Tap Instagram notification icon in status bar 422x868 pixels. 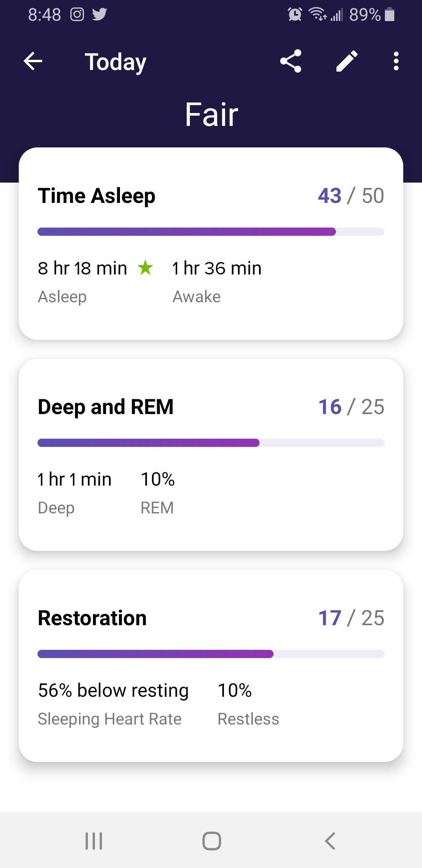pyautogui.click(x=77, y=14)
